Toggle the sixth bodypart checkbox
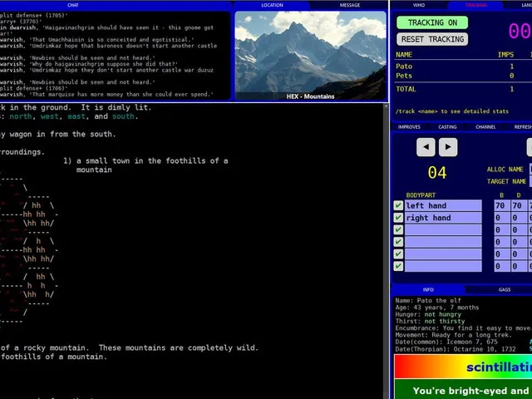532x399 pixels. [398, 266]
